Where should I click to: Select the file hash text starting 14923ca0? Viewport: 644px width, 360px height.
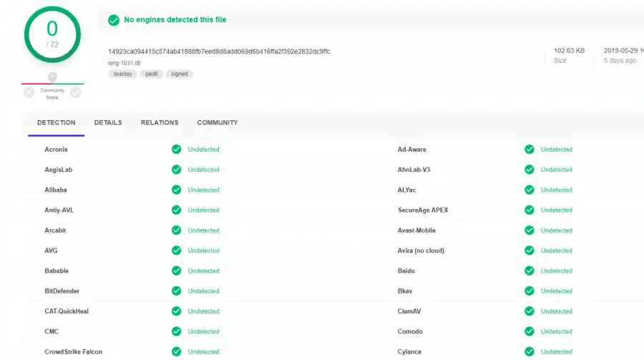pos(219,52)
